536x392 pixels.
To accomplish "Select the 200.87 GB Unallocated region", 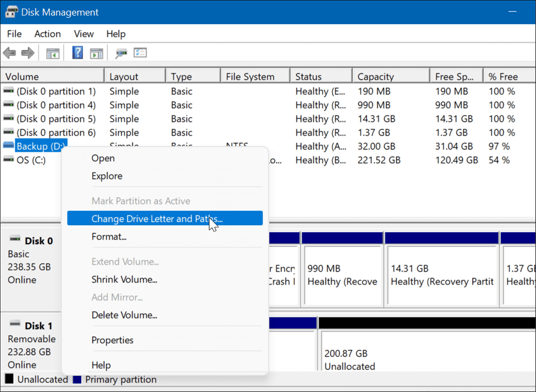I will (x=419, y=352).
